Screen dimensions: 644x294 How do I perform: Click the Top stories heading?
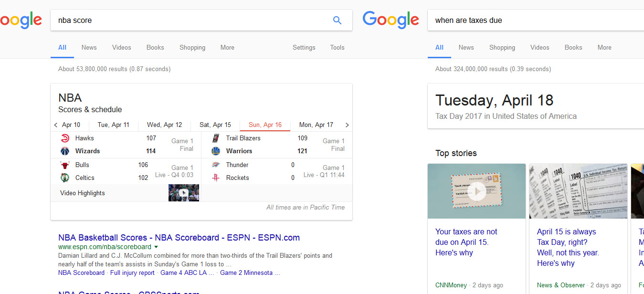(x=456, y=153)
